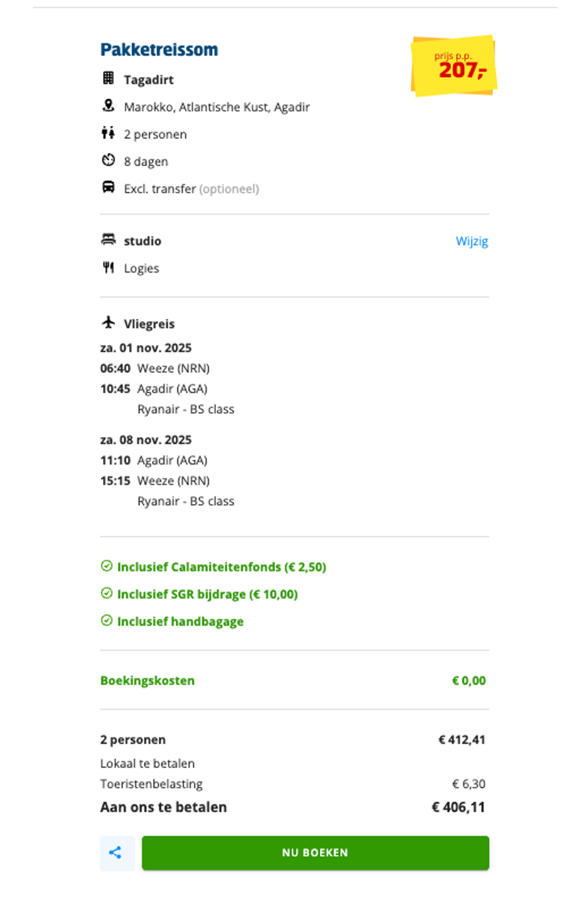Click the SGR bijdrage checkmark icon
Screen dimensions: 588x904
(107, 593)
